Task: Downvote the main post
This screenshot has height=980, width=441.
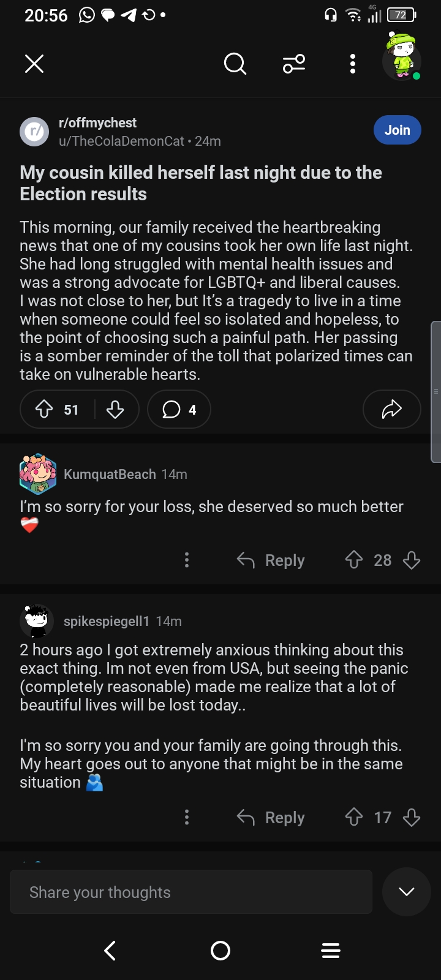Action: [x=115, y=409]
